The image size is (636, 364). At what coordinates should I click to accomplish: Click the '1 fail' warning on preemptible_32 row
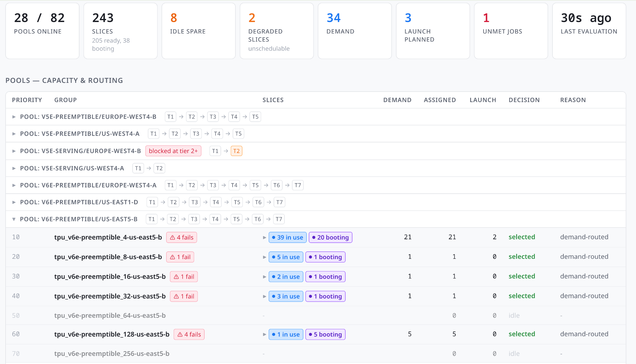click(184, 296)
